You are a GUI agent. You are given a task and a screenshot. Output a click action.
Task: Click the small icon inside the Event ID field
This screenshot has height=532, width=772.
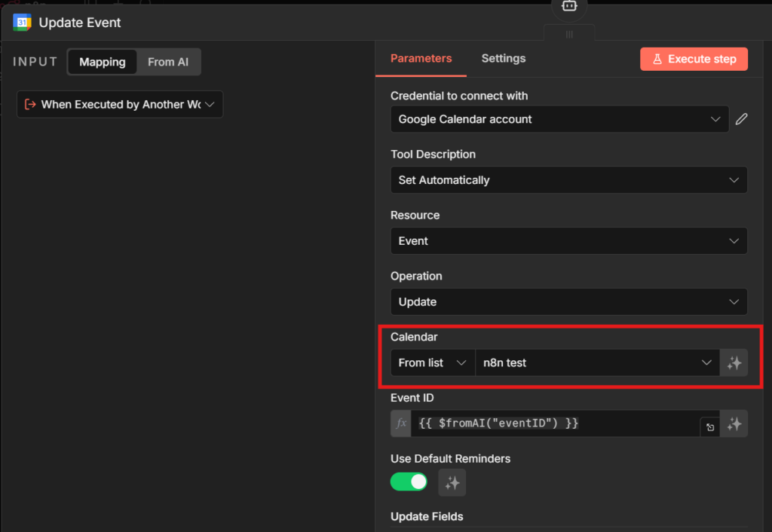pos(709,427)
